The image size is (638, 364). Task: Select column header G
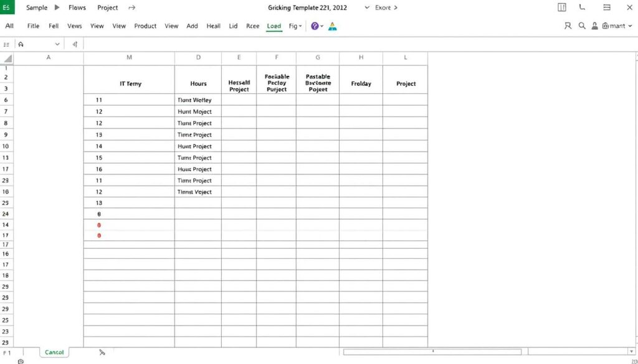click(317, 58)
